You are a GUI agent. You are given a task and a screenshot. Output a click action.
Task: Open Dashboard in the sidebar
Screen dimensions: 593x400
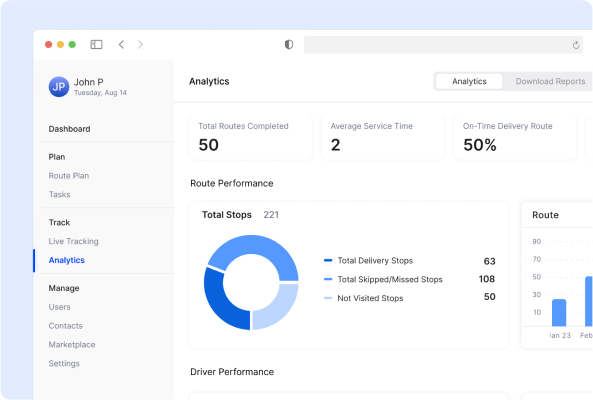(x=69, y=129)
